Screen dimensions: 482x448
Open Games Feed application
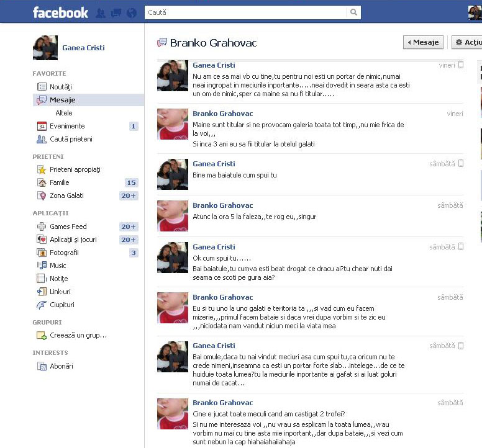pyautogui.click(x=68, y=226)
